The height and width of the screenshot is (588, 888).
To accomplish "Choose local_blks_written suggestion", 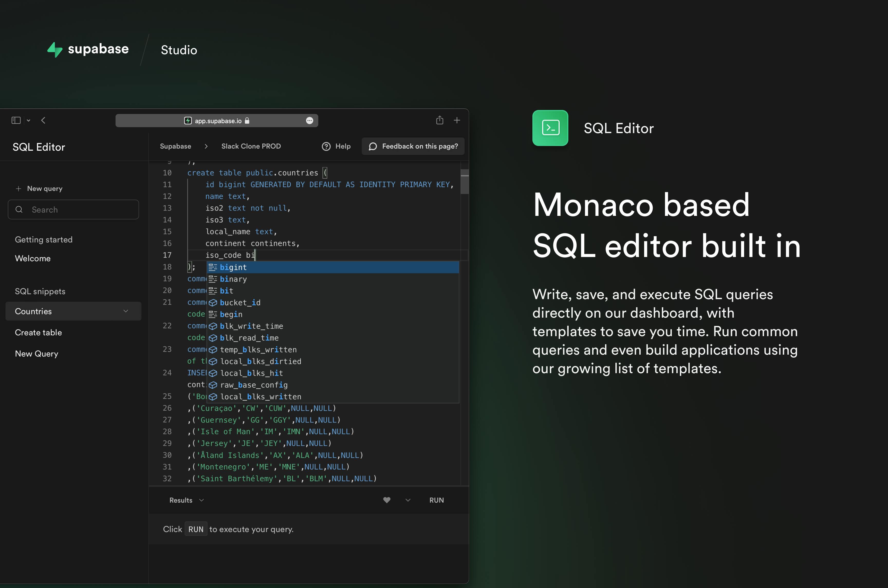I will (x=333, y=397).
